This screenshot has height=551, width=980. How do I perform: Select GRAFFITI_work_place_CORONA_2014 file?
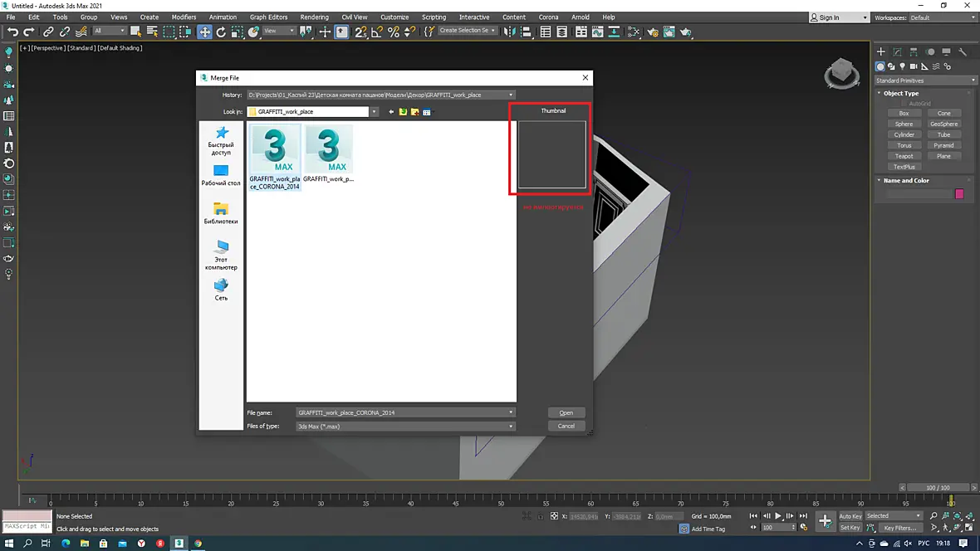coord(274,157)
